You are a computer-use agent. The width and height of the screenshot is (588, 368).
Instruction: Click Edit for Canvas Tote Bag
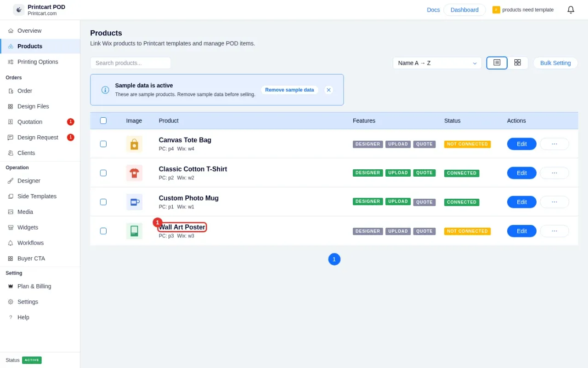point(522,144)
